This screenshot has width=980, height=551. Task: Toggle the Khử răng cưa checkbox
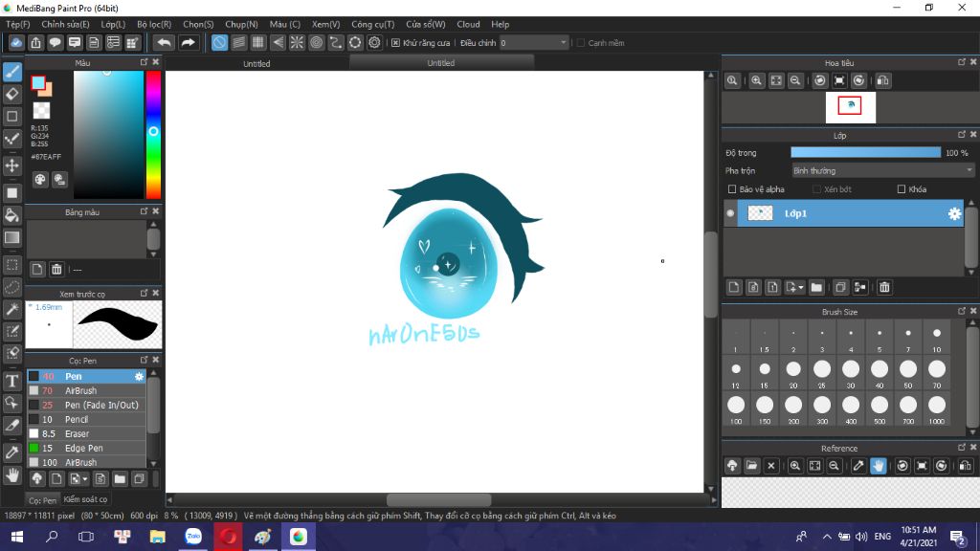pyautogui.click(x=395, y=43)
